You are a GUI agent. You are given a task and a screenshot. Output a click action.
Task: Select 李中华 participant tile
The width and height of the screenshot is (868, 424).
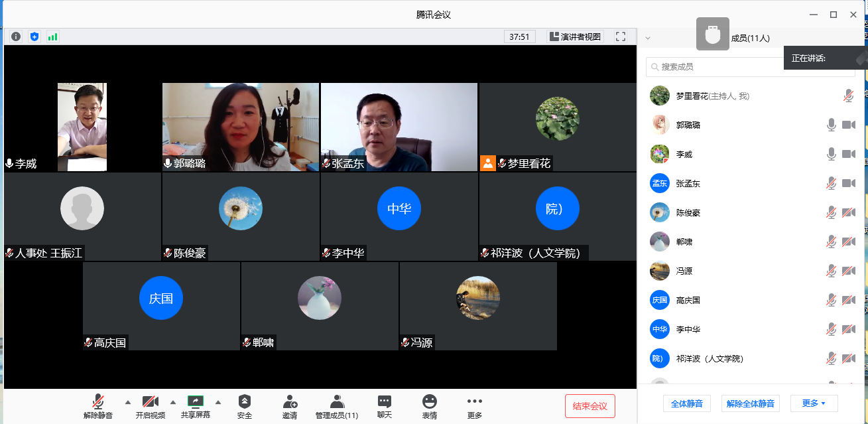tap(399, 216)
